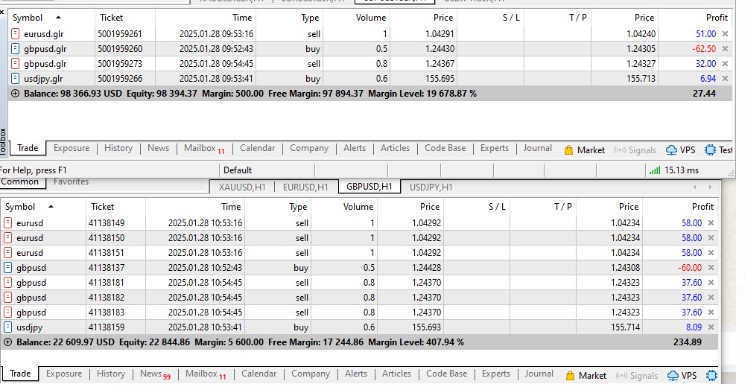Click the buy icon for gbpusd ticket 41138137

point(8,267)
